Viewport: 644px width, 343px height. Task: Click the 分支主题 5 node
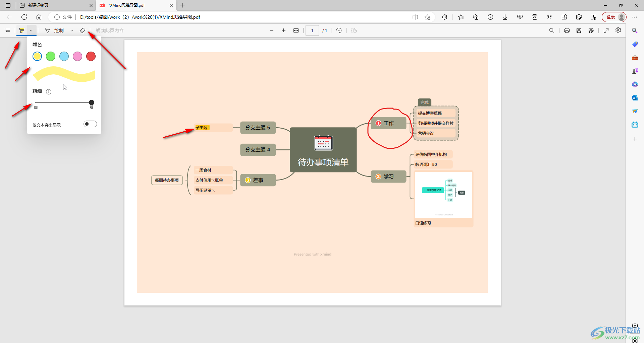[258, 128]
